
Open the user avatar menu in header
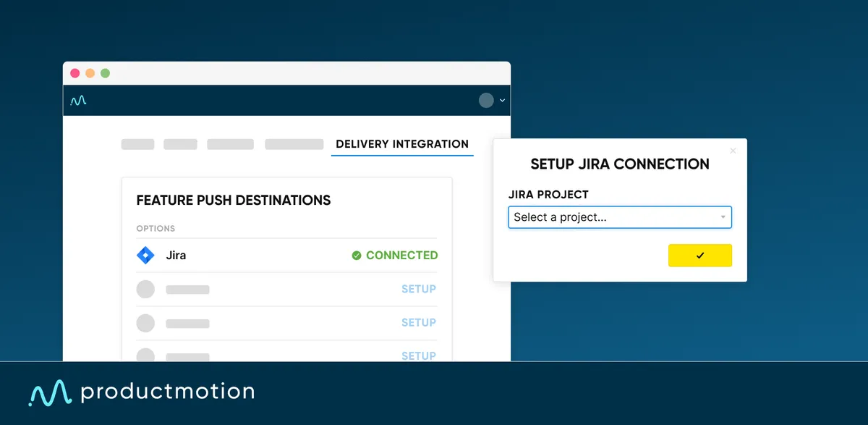tap(486, 101)
